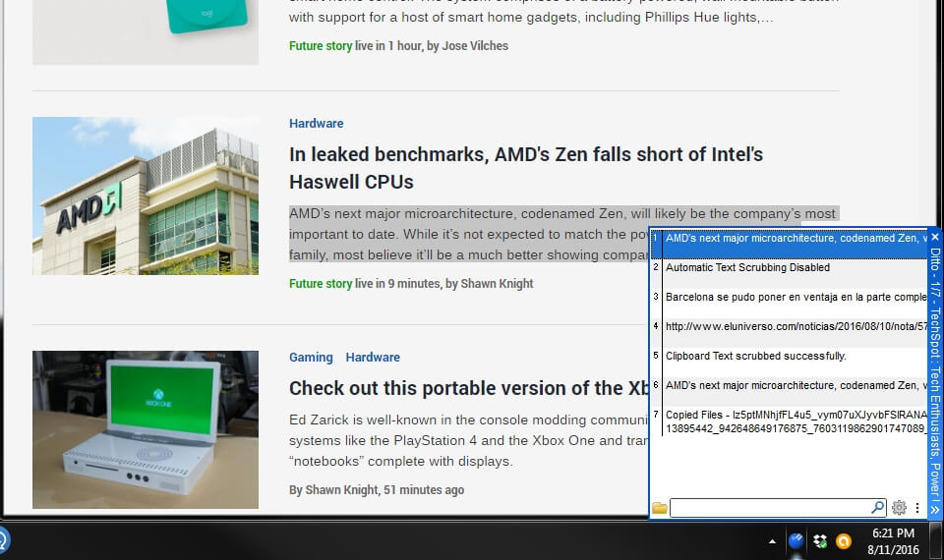Open Ditto settings gear icon

pyautogui.click(x=899, y=508)
